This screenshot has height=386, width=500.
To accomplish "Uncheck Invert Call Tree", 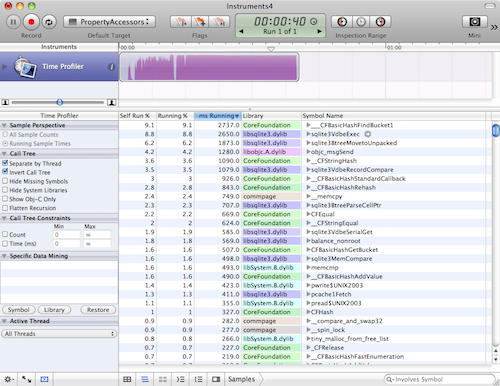I will tap(5, 172).
